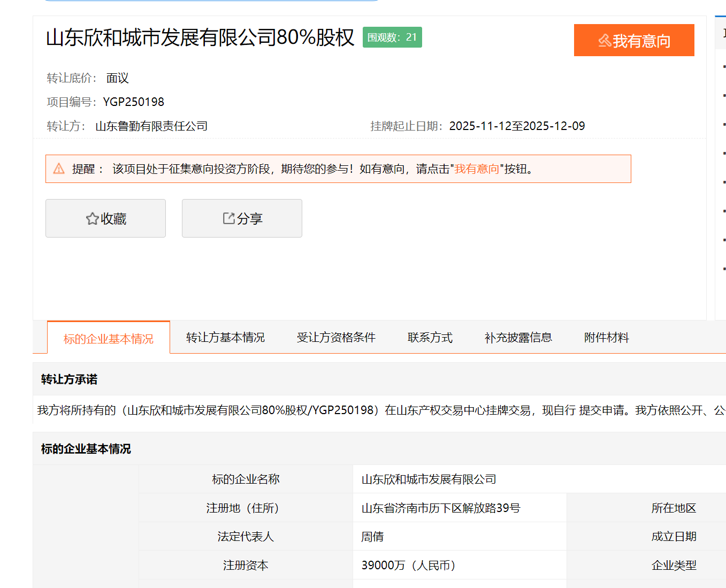This screenshot has width=726, height=588.
Task: Follow the orange 我有意向 link in reminder text
Action: [x=476, y=169]
